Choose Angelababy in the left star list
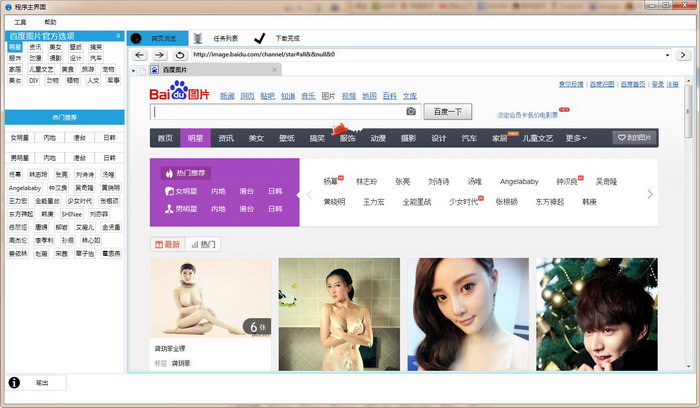Image resolution: width=700 pixels, height=408 pixels. click(x=25, y=188)
